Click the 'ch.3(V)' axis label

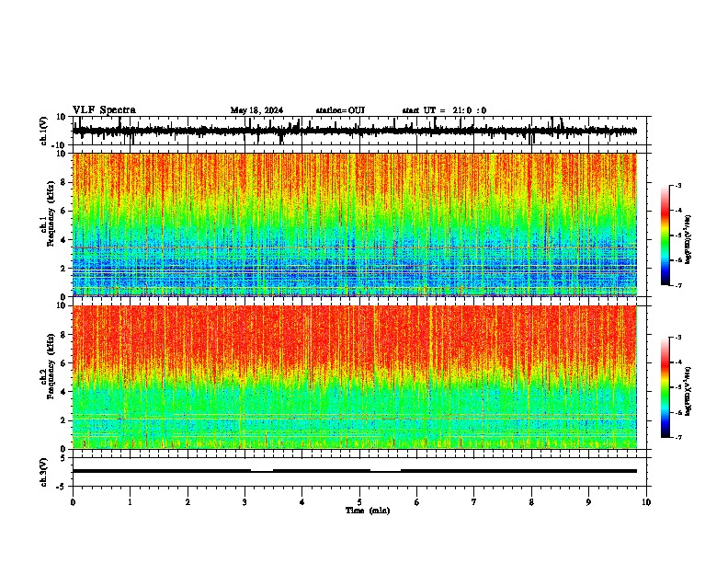44,472
